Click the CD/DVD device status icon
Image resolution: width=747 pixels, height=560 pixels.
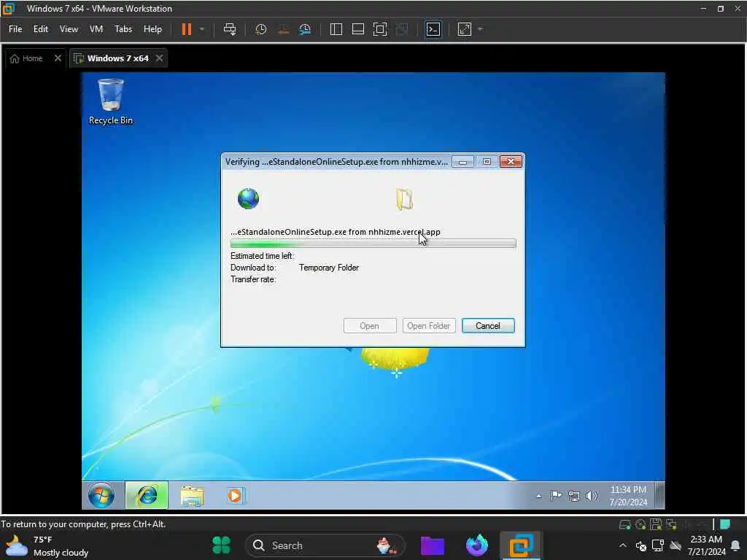(x=640, y=525)
